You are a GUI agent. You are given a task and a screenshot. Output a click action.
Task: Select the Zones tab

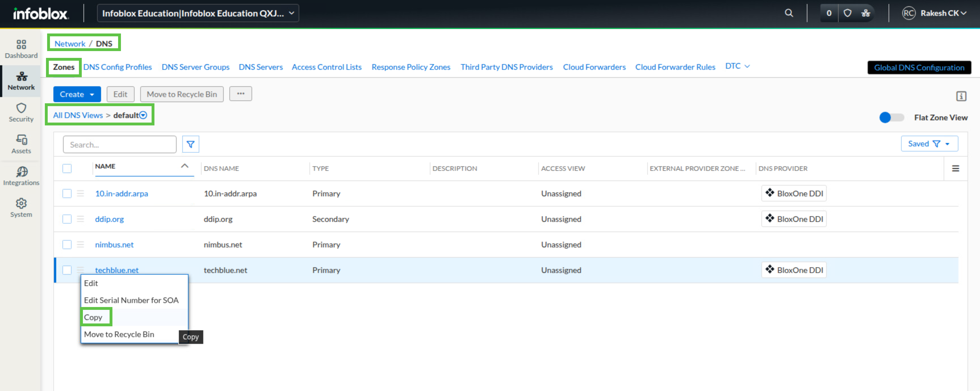pyautogui.click(x=64, y=67)
